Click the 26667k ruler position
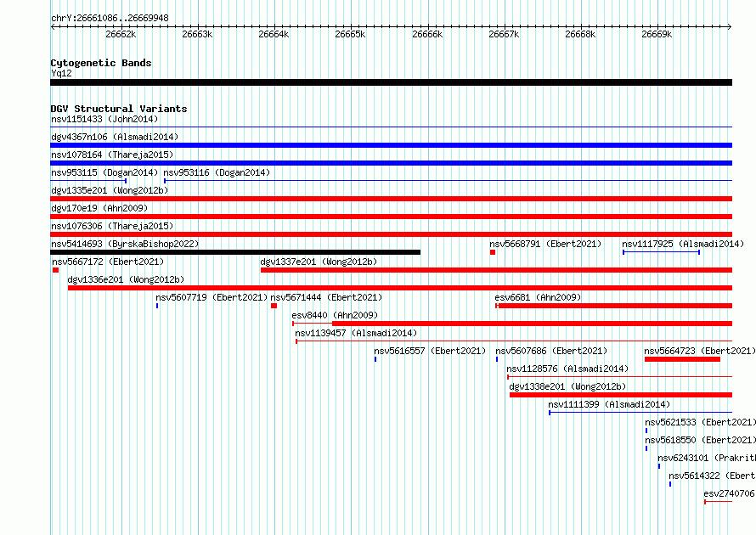This screenshot has width=756, height=535. pyautogui.click(x=504, y=34)
